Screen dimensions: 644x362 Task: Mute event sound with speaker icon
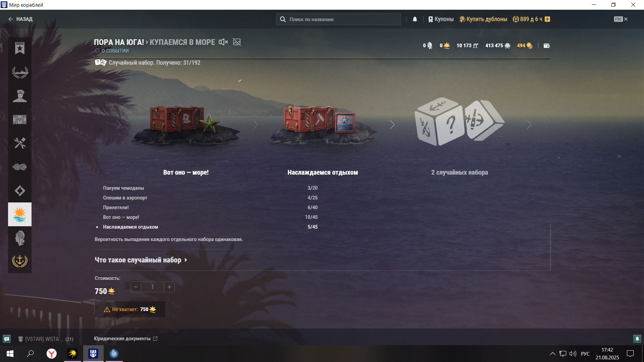(x=223, y=42)
